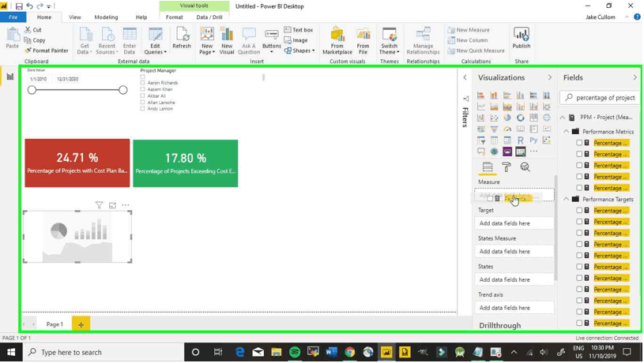This screenshot has height=363, width=644.
Task: Pick the funnel chart visualization
Action: tap(494, 129)
